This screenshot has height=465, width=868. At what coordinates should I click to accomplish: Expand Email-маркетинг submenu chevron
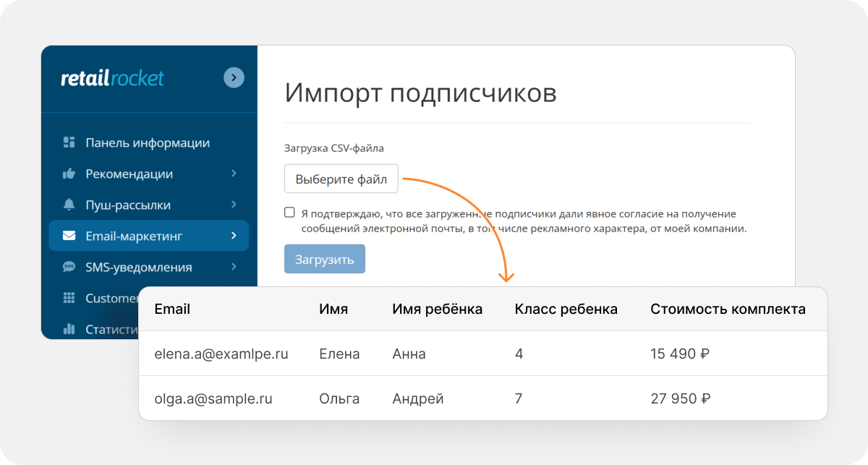click(x=234, y=236)
